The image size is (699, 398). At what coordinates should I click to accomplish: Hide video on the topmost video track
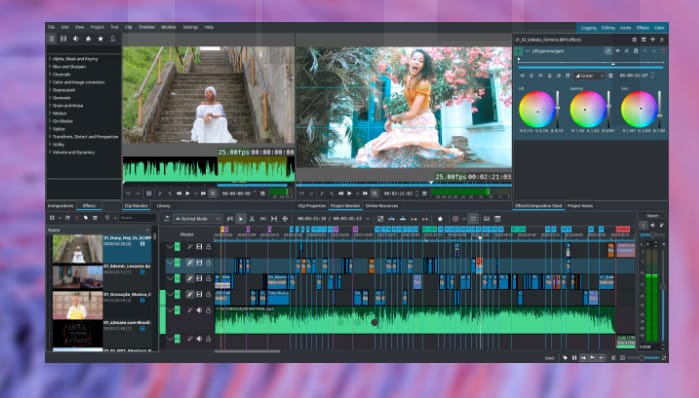(199, 246)
